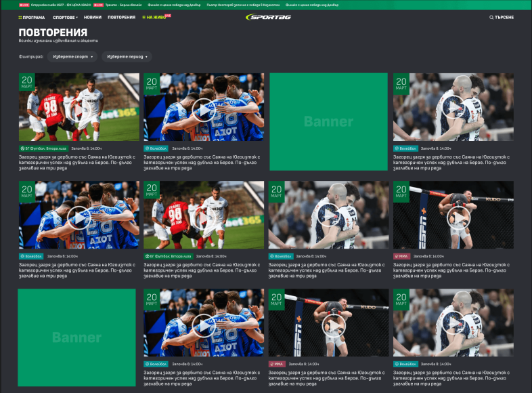Open the НОВИНИ navigation item
Image resolution: width=532 pixels, height=393 pixels.
[x=93, y=18]
